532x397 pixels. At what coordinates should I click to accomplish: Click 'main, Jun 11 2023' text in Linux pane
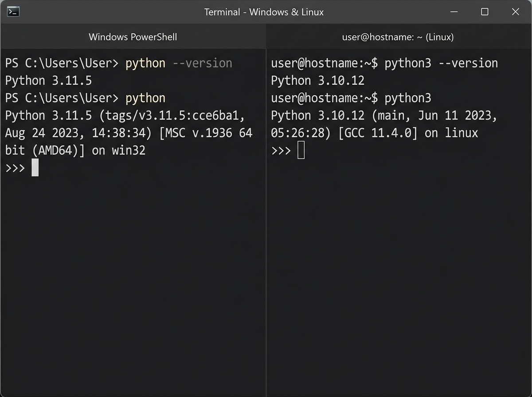[434, 116]
